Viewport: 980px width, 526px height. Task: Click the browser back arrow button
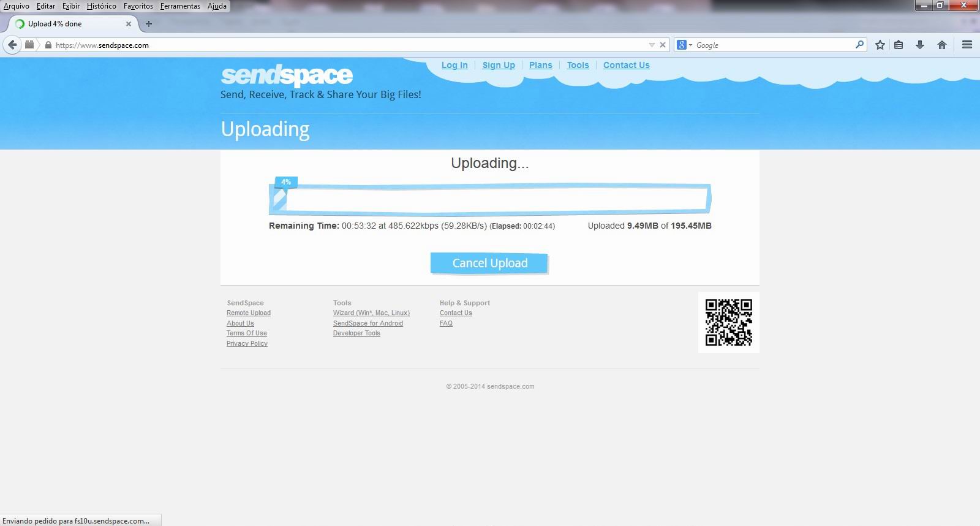(12, 45)
